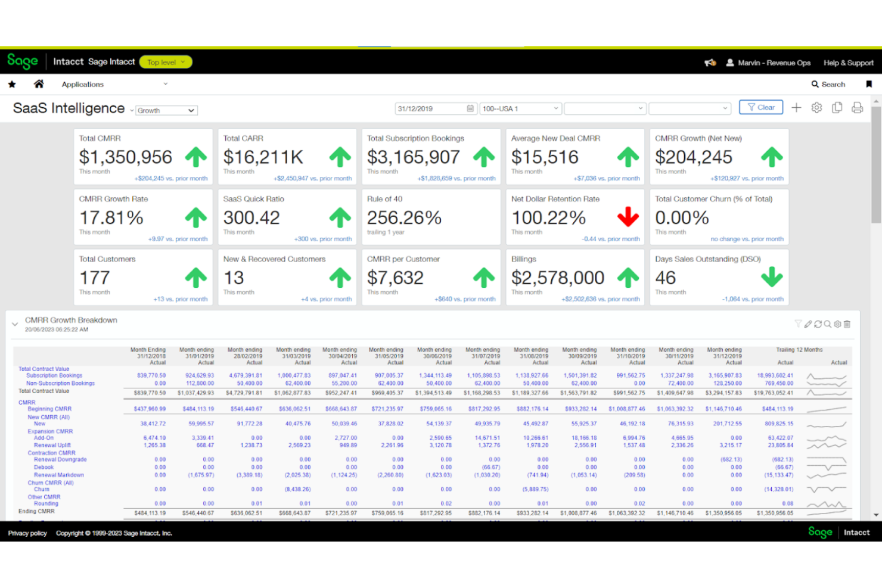Click the bookmark icon next to Search
The width and height of the screenshot is (882, 588).
(869, 85)
